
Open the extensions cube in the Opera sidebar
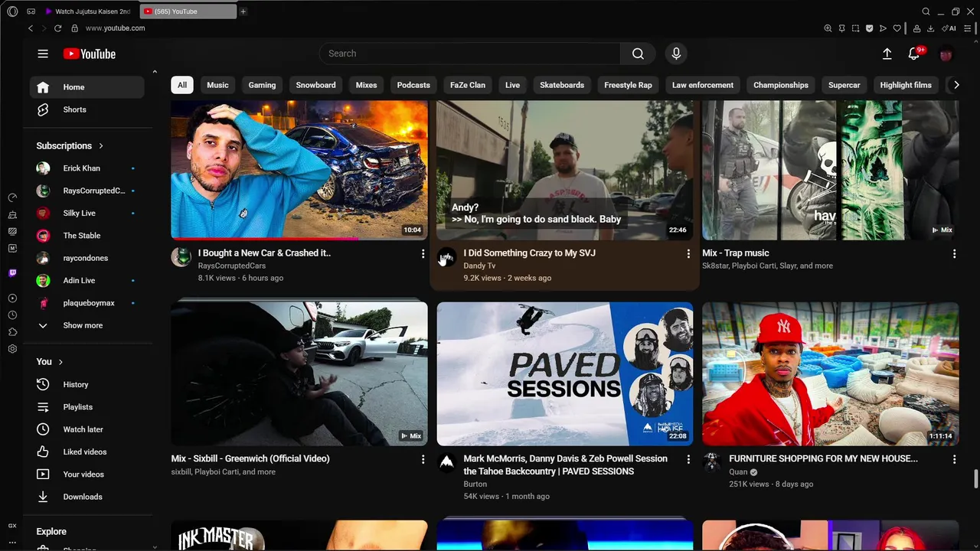point(12,332)
